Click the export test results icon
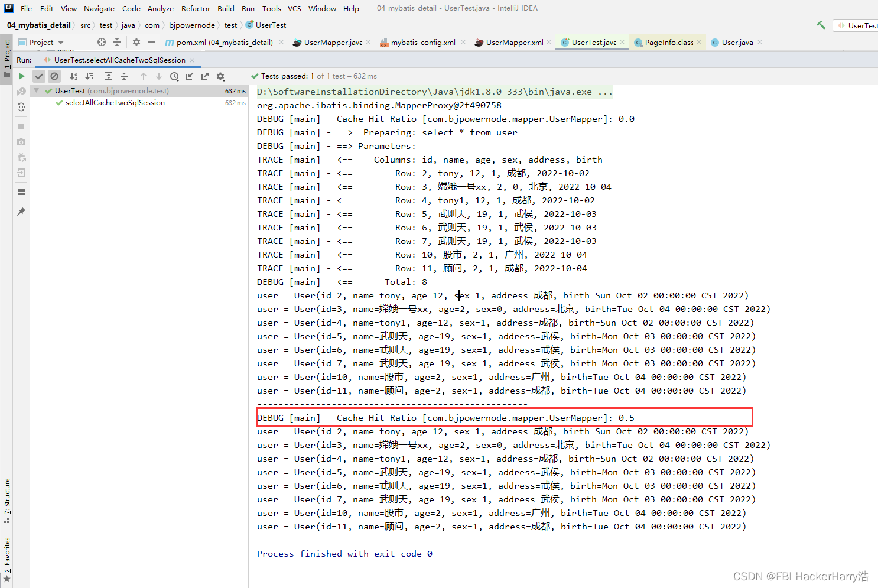The width and height of the screenshot is (878, 588). 205,76
